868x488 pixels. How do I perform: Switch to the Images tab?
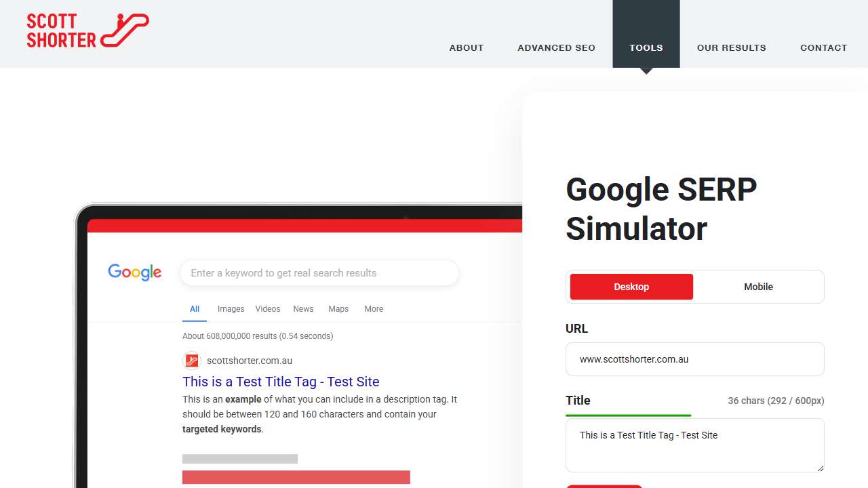pos(231,308)
